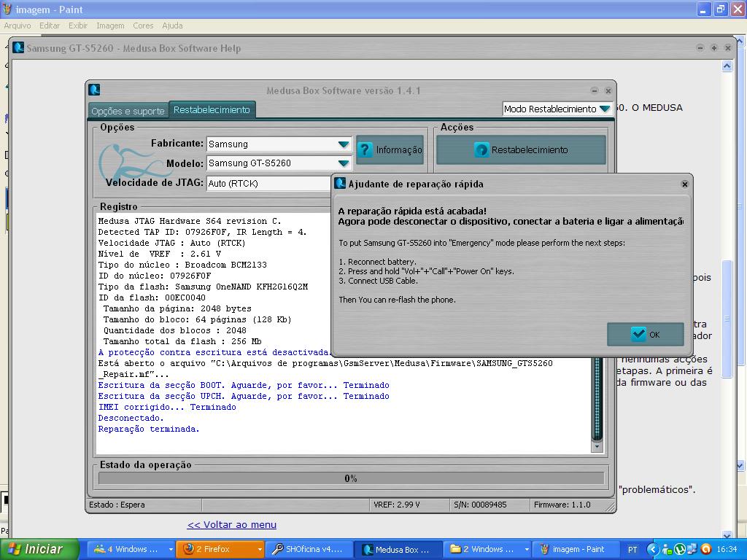Click the "Reparação terminada." log line
This screenshot has width=747, height=560.
(149, 429)
